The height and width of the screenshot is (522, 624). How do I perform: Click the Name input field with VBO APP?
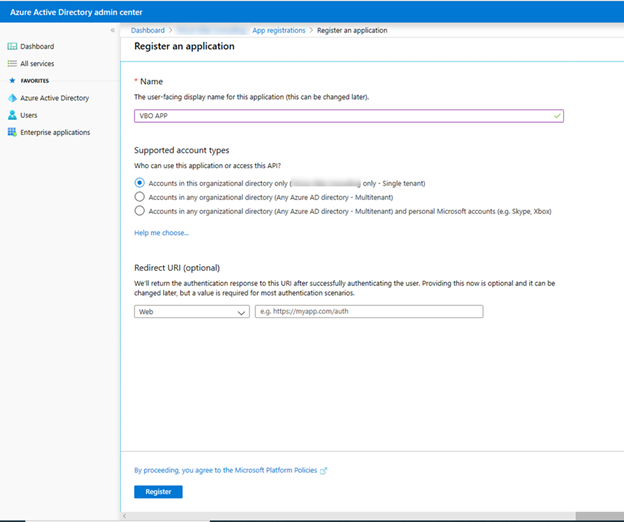[349, 116]
